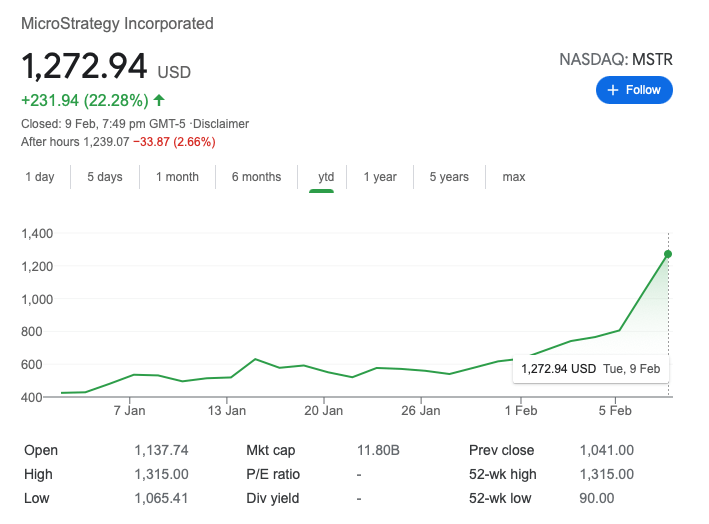Click the MicroStrategy Incorporated title

pos(117,24)
